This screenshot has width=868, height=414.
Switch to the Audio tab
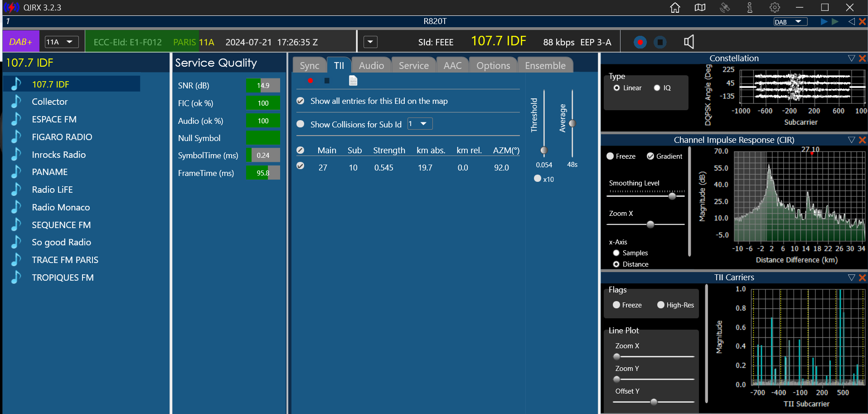click(x=371, y=65)
